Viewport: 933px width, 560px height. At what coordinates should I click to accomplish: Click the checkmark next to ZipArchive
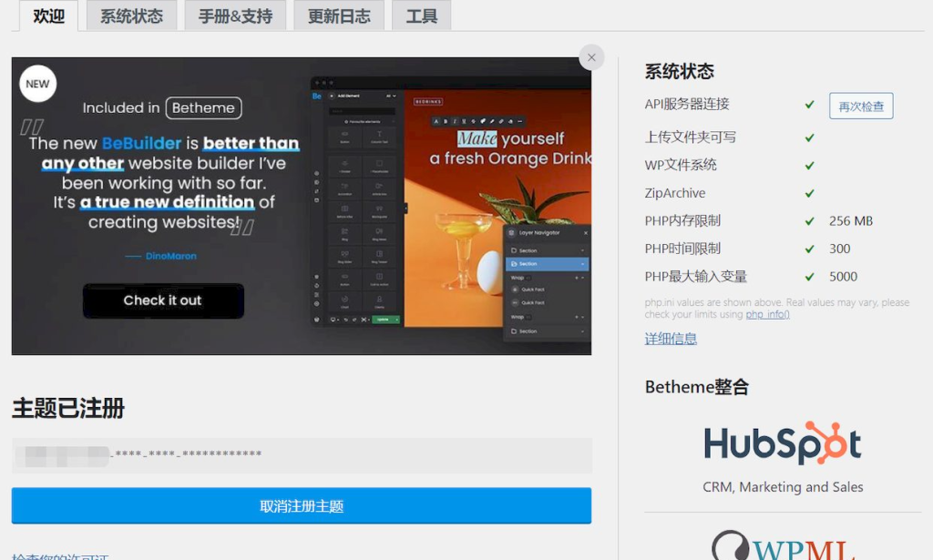coord(809,193)
